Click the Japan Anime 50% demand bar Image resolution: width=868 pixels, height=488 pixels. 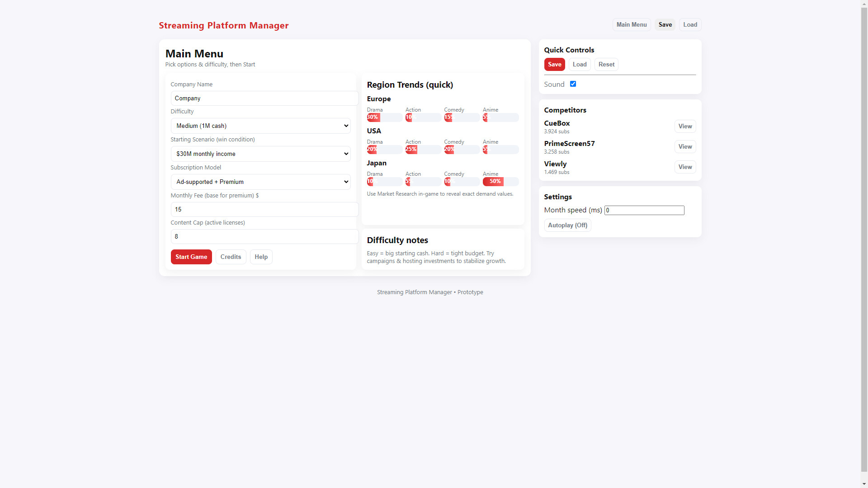pyautogui.click(x=494, y=181)
